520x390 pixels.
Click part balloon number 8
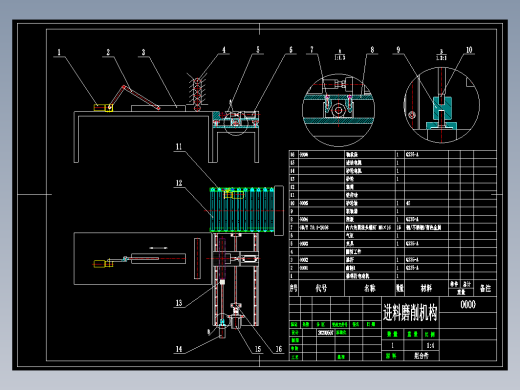372,50
